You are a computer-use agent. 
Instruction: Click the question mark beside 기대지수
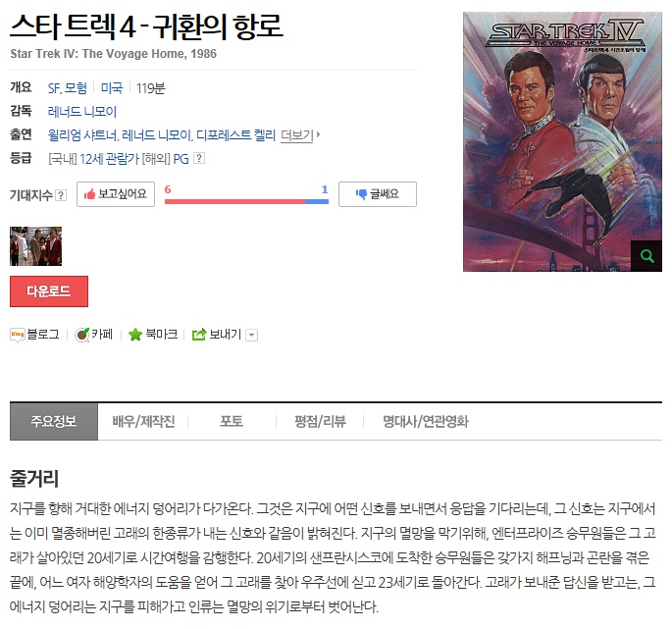click(61, 195)
